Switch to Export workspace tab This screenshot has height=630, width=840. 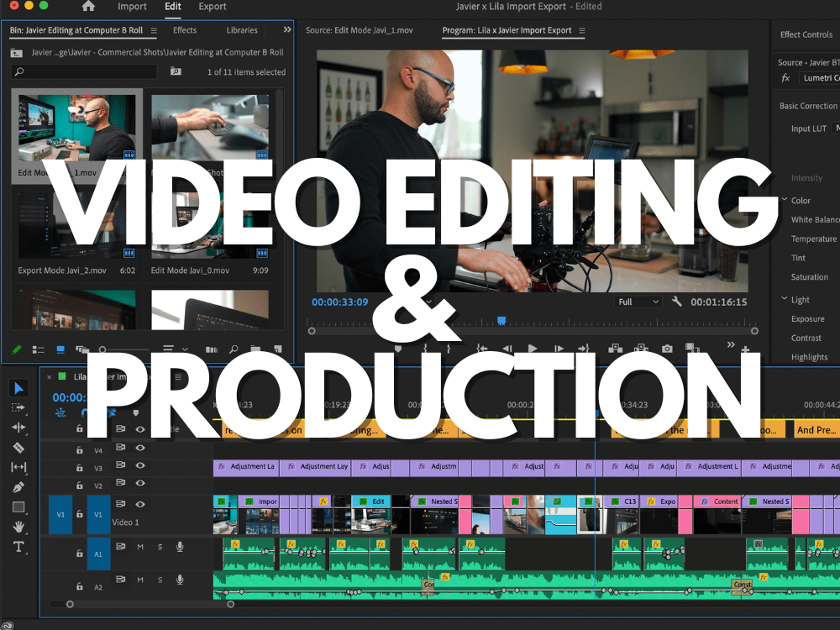pyautogui.click(x=213, y=7)
